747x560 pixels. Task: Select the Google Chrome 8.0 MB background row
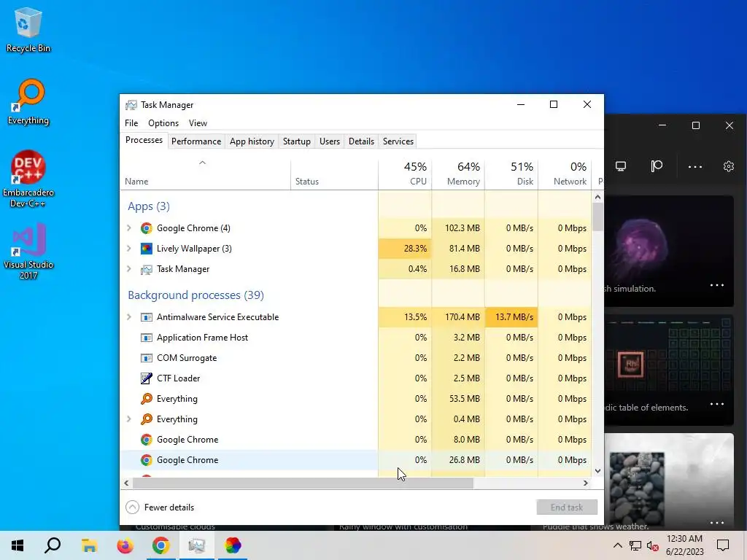click(356, 440)
